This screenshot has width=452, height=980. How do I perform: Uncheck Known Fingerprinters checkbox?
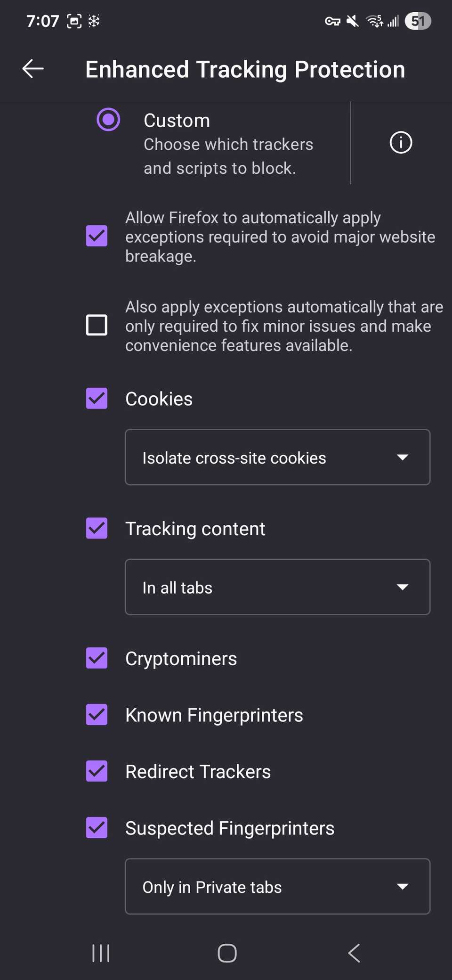(x=97, y=715)
